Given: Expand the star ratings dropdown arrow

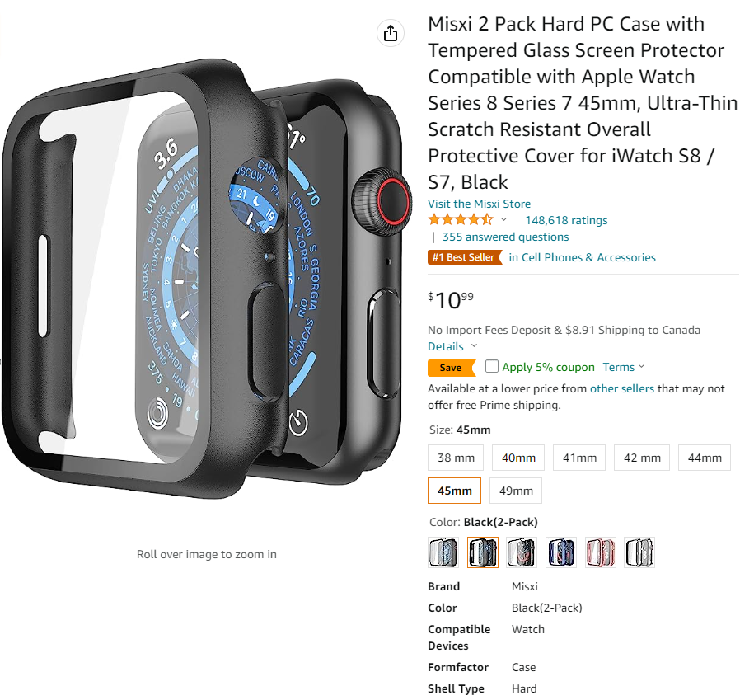Looking at the screenshot, I should click(x=503, y=219).
